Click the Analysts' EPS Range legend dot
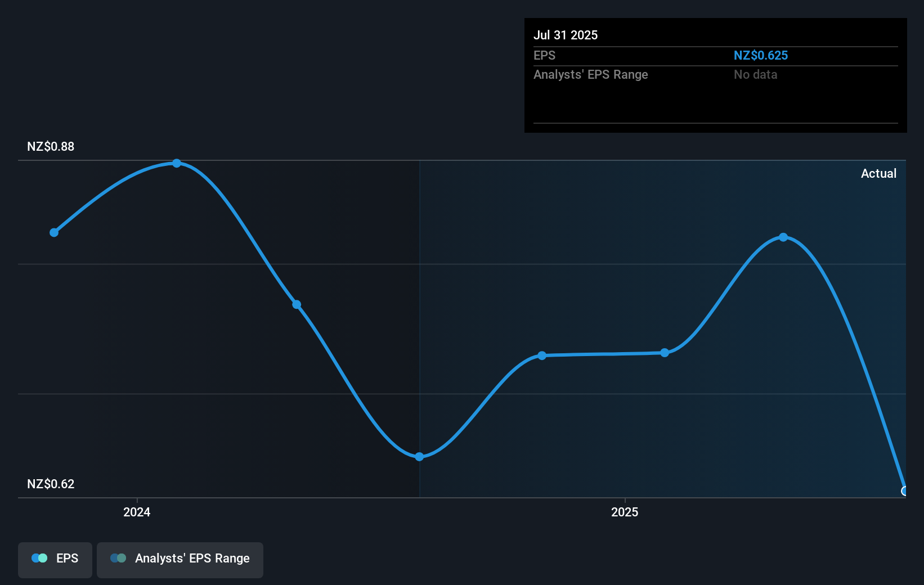The height and width of the screenshot is (585, 924). [x=118, y=557]
